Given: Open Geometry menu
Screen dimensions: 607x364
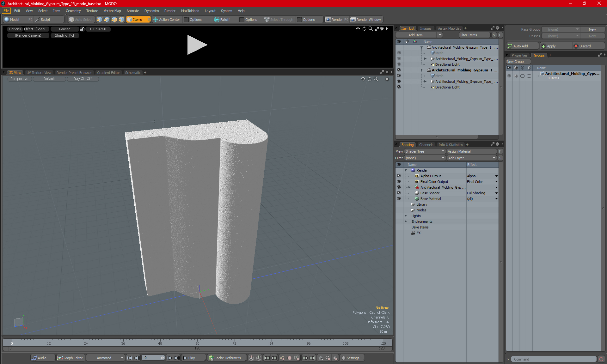Looking at the screenshot, I should [73, 11].
